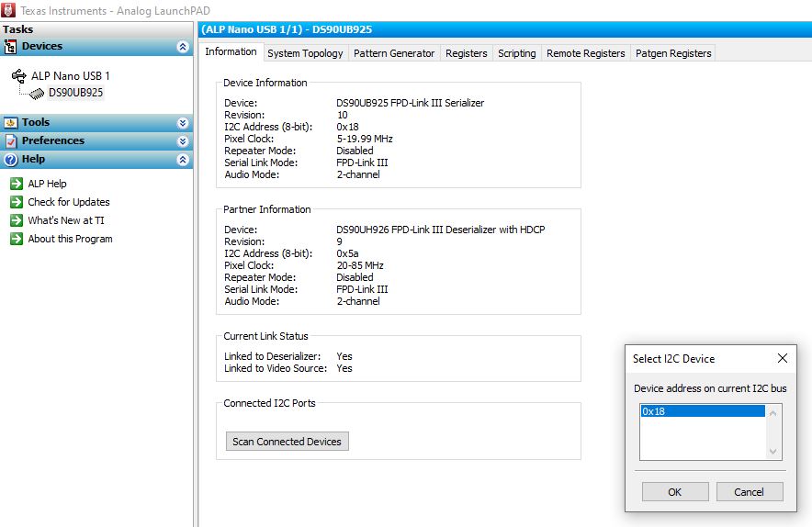This screenshot has height=527, width=812.
Task: Click the Preferences panel checklist icon
Action: pos(10,141)
